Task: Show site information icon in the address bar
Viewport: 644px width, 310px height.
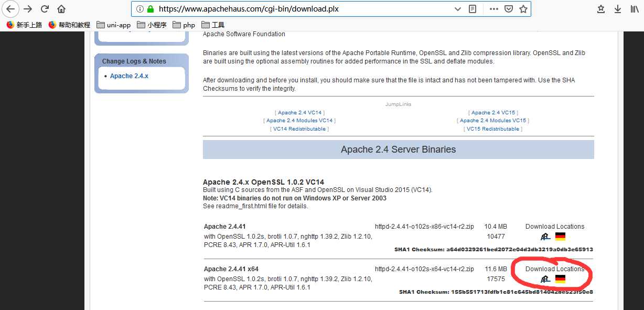Action: [x=139, y=9]
